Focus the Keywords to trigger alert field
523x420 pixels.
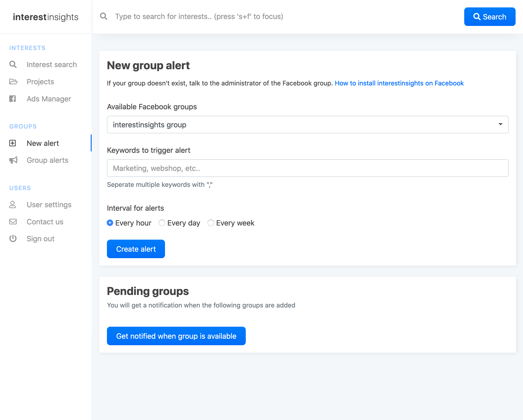pyautogui.click(x=307, y=168)
